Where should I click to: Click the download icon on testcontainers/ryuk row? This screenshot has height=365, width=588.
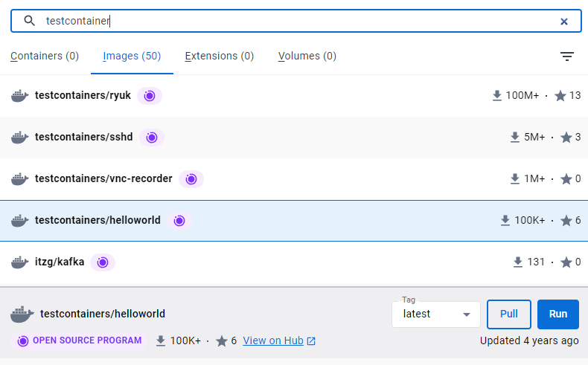point(497,96)
